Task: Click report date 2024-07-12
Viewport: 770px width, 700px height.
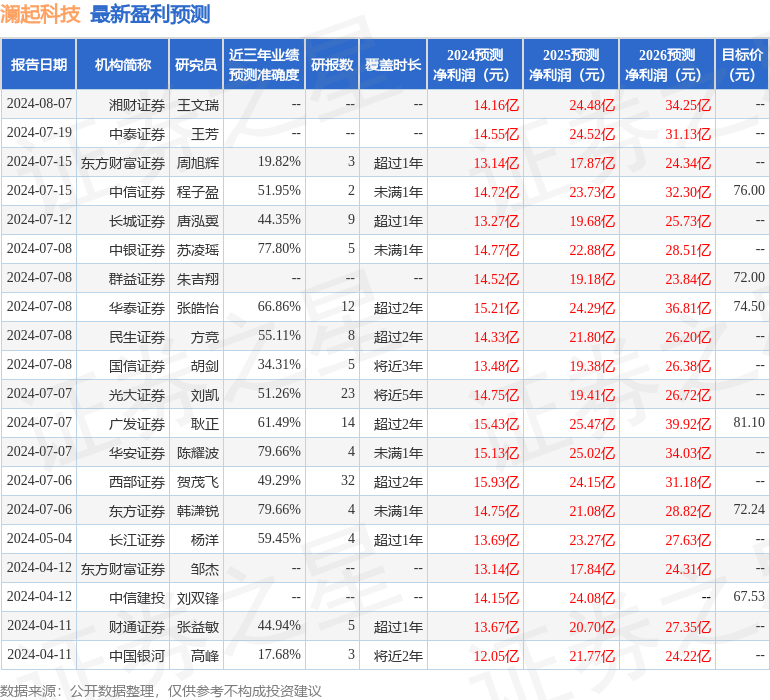Action: point(39,220)
